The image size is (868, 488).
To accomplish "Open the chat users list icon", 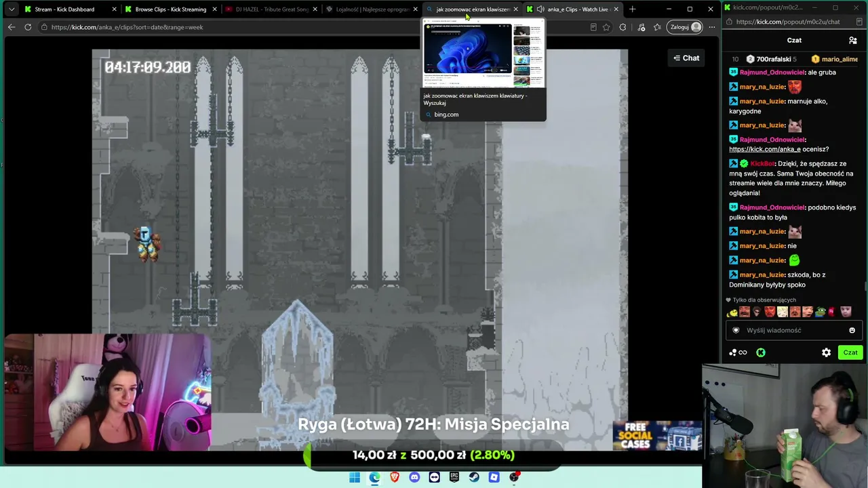I will [853, 41].
